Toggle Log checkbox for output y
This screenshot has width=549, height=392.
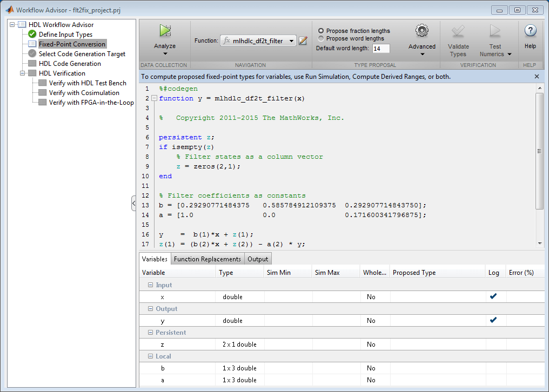[493, 320]
